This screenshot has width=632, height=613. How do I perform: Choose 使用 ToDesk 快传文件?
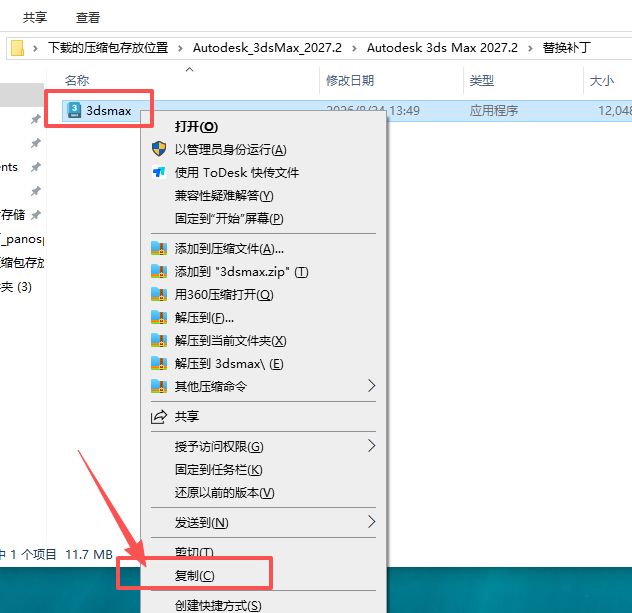click(263, 172)
